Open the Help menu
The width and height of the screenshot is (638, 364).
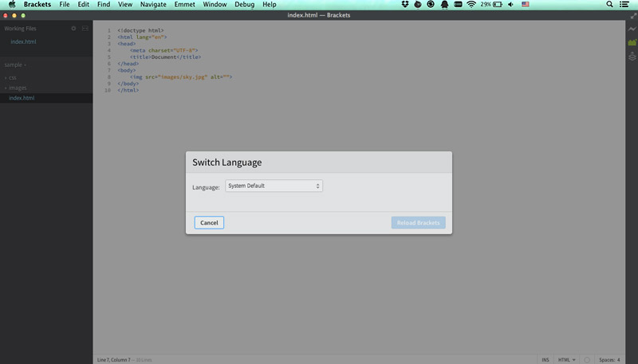pyautogui.click(x=270, y=5)
